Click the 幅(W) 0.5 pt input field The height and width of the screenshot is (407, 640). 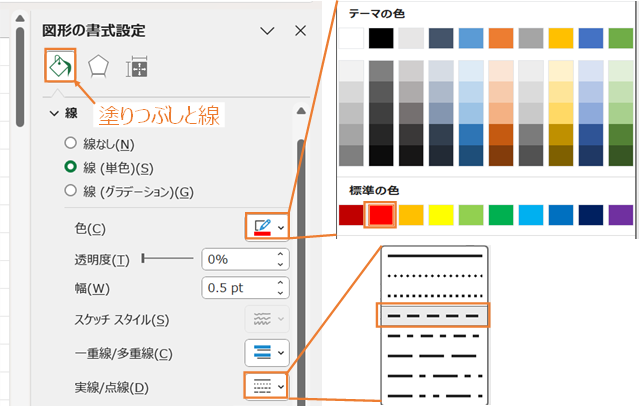click(239, 288)
